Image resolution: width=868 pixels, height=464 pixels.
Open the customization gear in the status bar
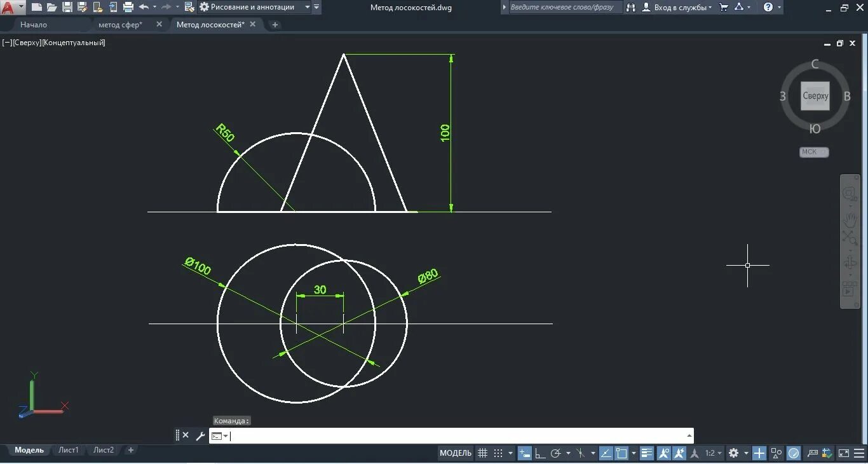pos(734,453)
